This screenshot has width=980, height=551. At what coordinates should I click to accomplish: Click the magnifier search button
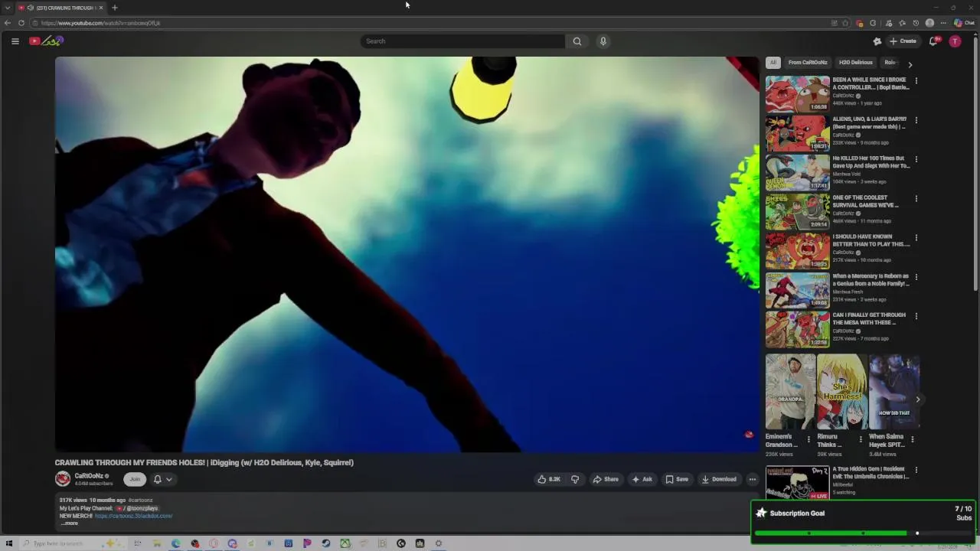[x=577, y=41]
